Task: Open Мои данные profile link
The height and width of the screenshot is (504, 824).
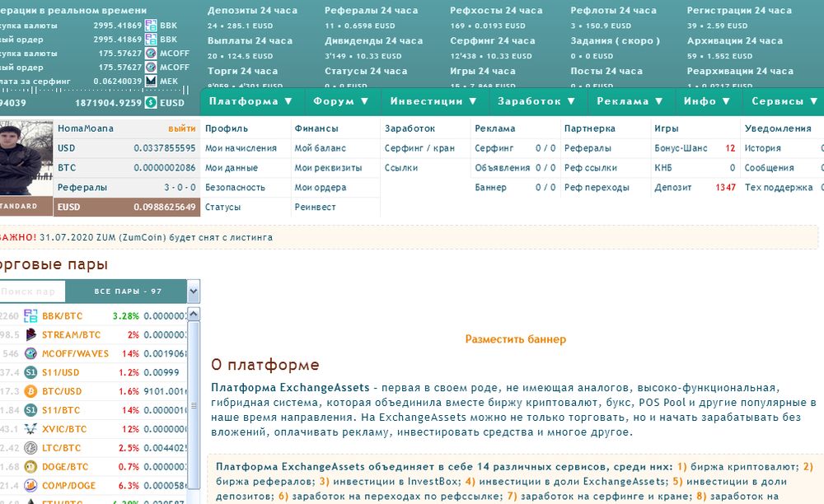Action: pyautogui.click(x=232, y=167)
